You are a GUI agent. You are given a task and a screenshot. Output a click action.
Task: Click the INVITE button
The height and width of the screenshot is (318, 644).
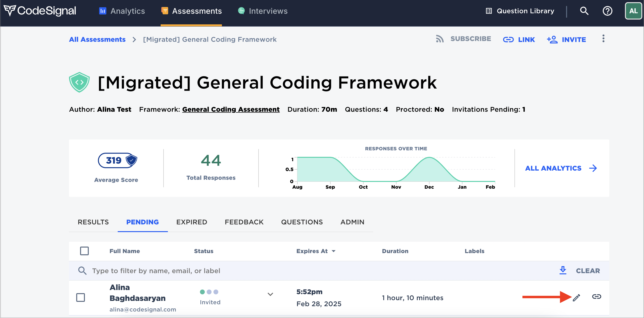(566, 40)
